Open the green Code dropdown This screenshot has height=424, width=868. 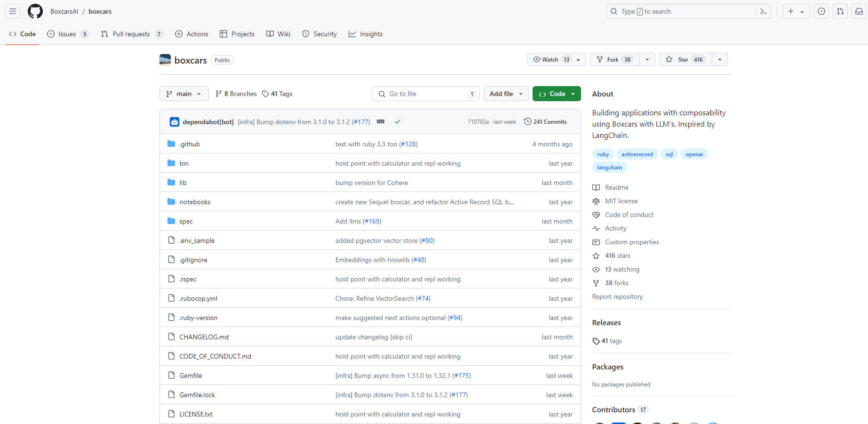point(557,94)
